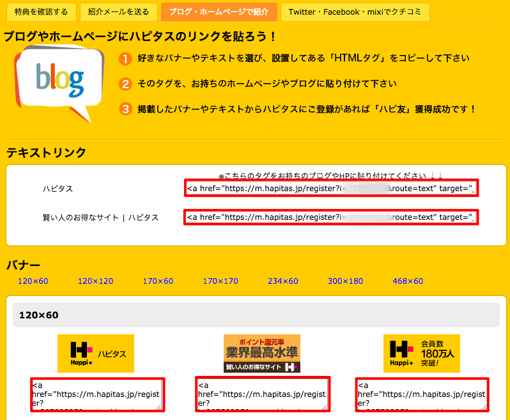
Task: Open Twitter・Facebook・mixiでクチコミ tab
Action: [x=355, y=12]
